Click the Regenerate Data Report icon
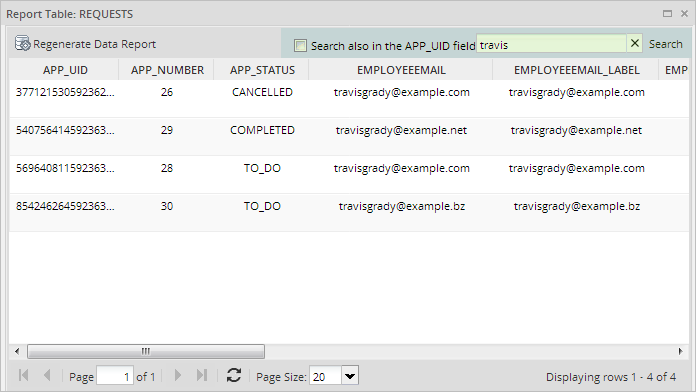Screen dimensions: 696x392 point(22,44)
